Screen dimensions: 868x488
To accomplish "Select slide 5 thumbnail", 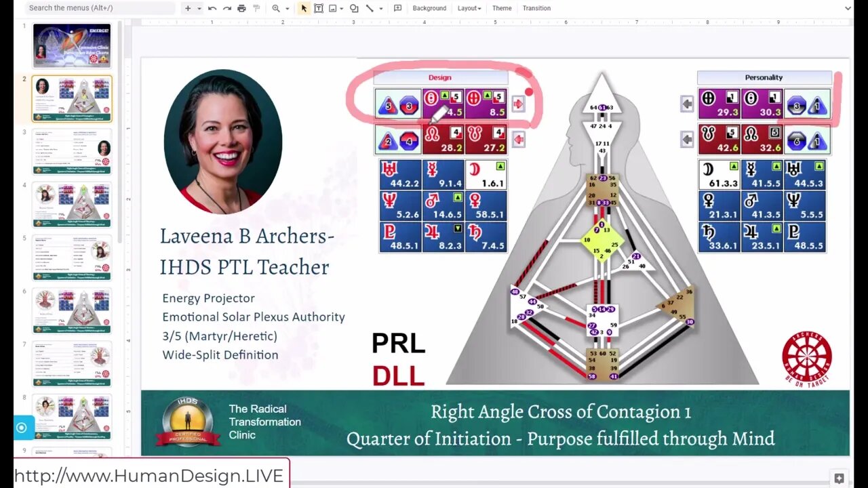I will tap(72, 258).
